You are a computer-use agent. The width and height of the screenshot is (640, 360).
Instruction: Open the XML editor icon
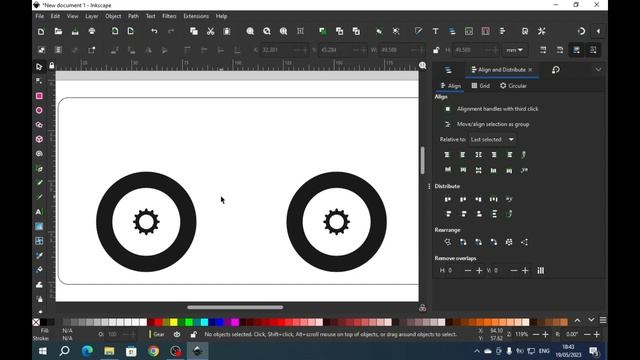tap(469, 31)
